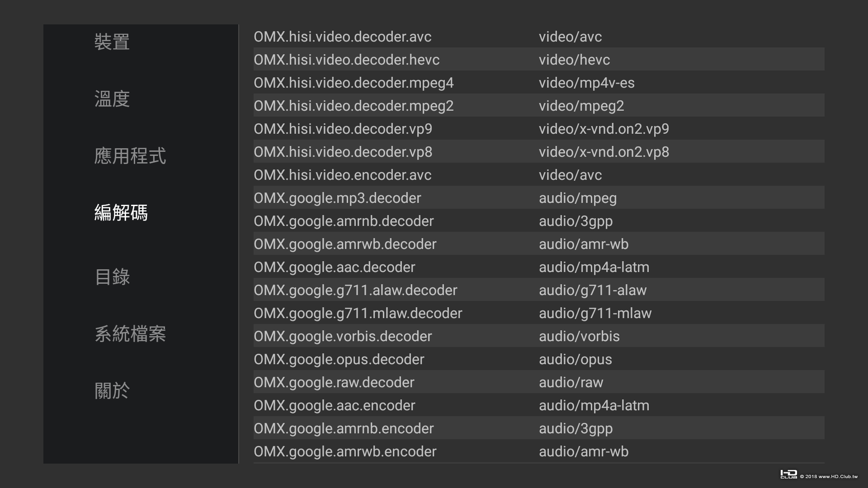Select the OMX.google.opus.decoder row
This screenshot has height=488, width=868.
point(339,359)
